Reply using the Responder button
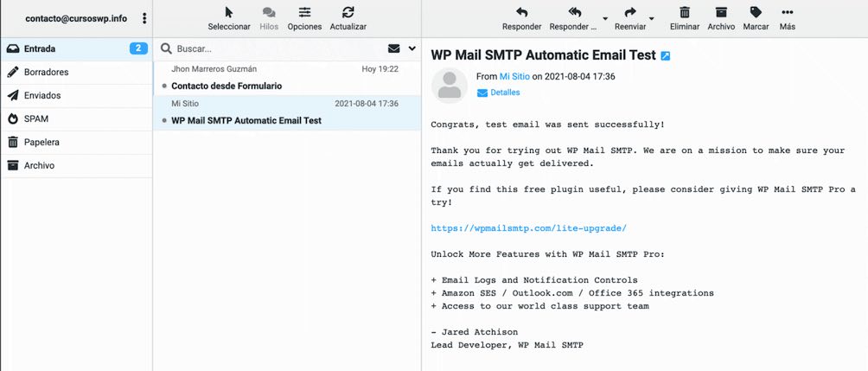868x371 pixels. [521, 18]
